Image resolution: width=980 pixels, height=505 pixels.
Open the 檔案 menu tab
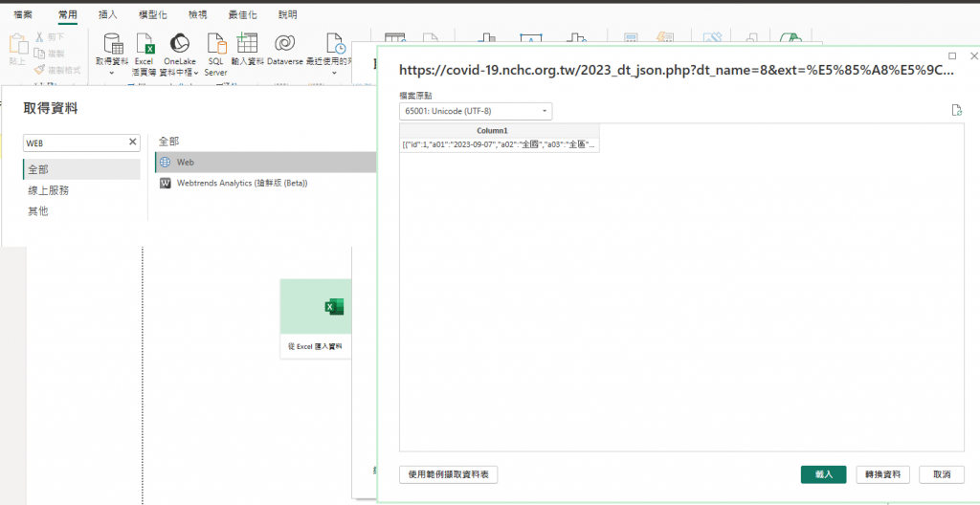23,14
